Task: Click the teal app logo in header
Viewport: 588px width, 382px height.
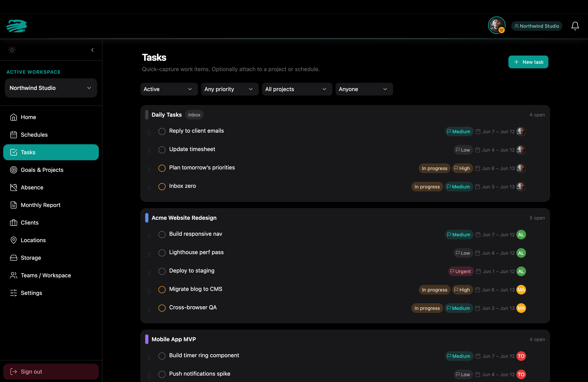Action: [x=17, y=26]
